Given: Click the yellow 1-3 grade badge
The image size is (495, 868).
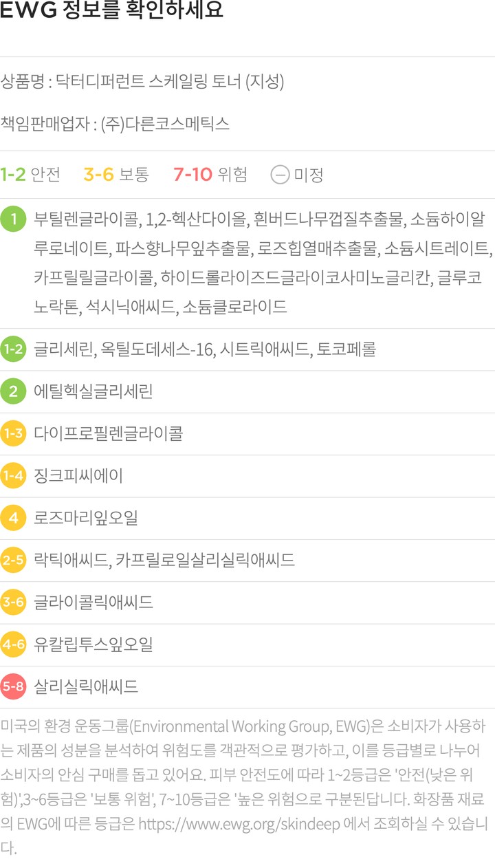Looking at the screenshot, I should pyautogui.click(x=13, y=434).
